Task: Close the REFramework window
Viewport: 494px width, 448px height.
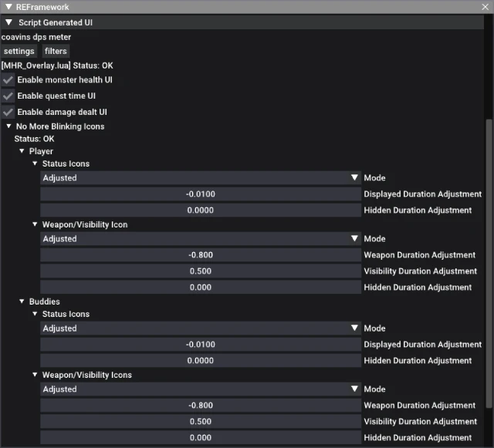Action: 486,7
